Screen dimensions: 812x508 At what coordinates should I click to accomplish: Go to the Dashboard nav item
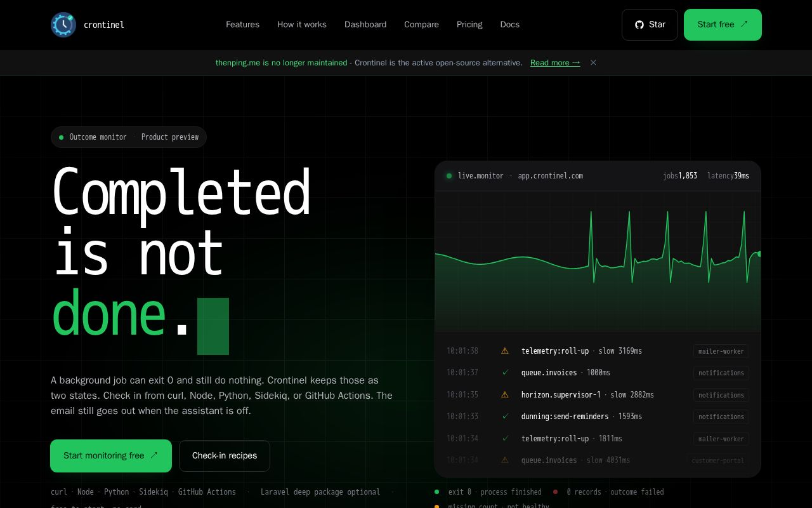[365, 25]
